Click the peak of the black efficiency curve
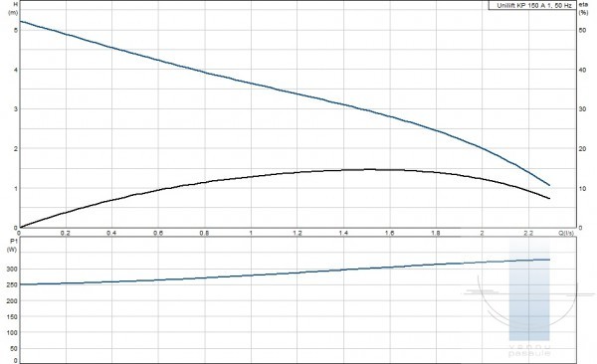Viewport: 597px width, 364px height. 369,169
